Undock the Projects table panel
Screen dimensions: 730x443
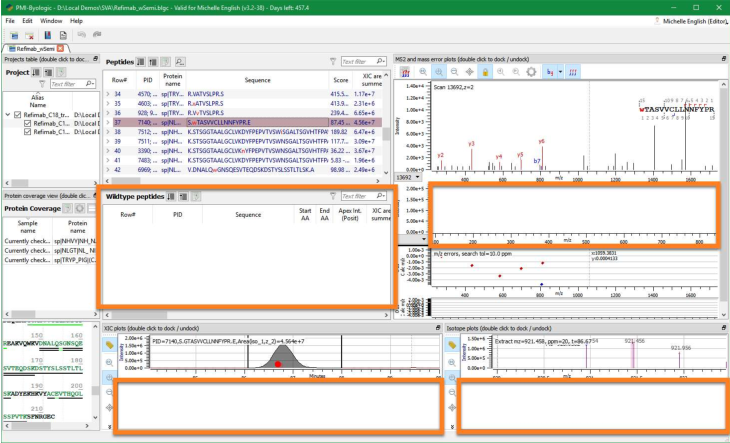point(95,59)
